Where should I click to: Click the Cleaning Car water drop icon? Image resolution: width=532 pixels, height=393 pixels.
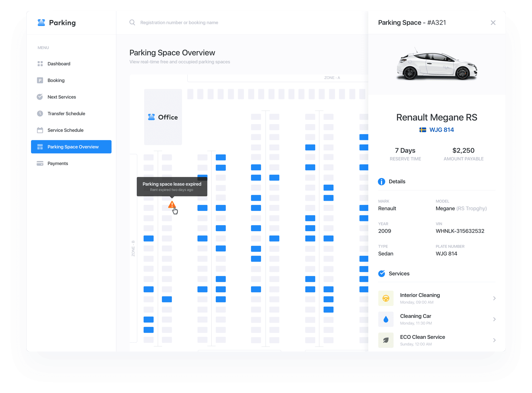click(386, 319)
